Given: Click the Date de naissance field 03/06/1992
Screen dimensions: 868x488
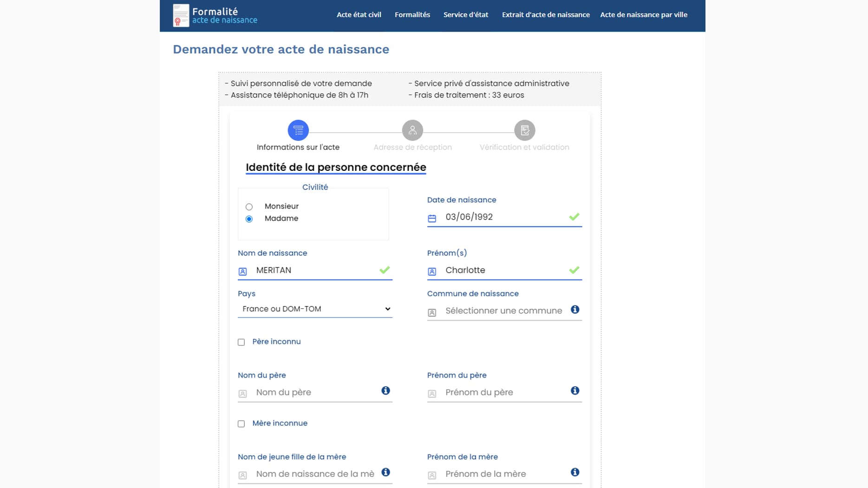Looking at the screenshot, I should (x=504, y=217).
